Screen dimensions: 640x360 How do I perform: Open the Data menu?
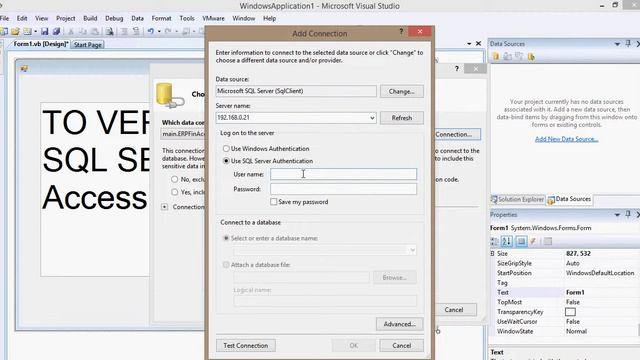pyautogui.click(x=137, y=18)
